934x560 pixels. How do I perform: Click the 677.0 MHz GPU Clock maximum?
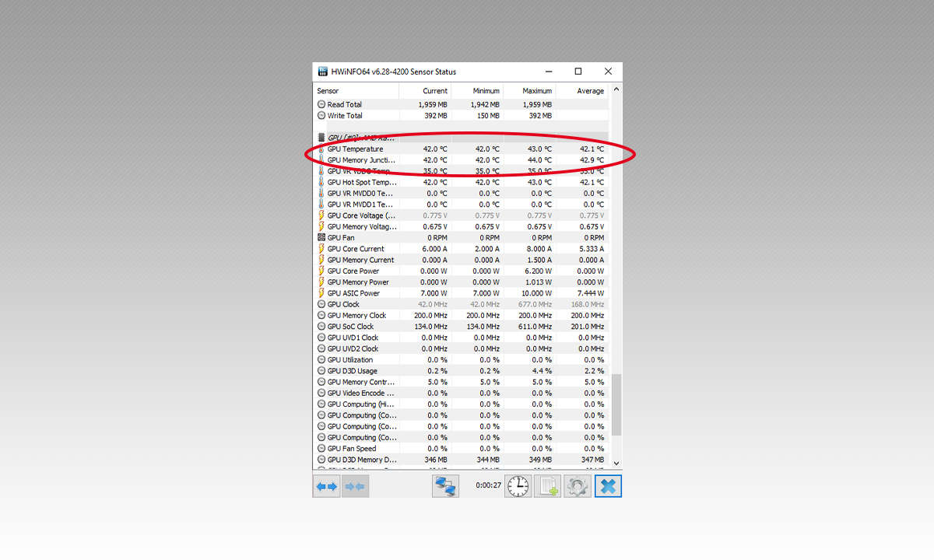point(536,304)
